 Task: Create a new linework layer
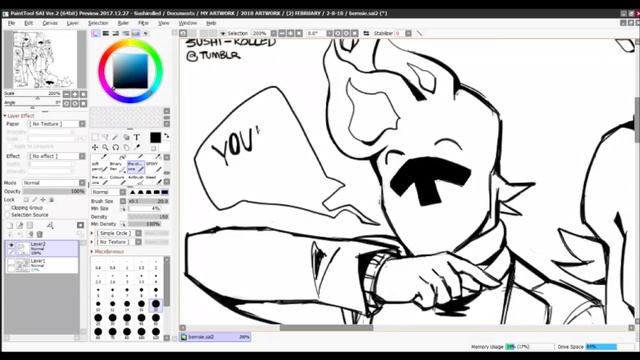pos(20,225)
